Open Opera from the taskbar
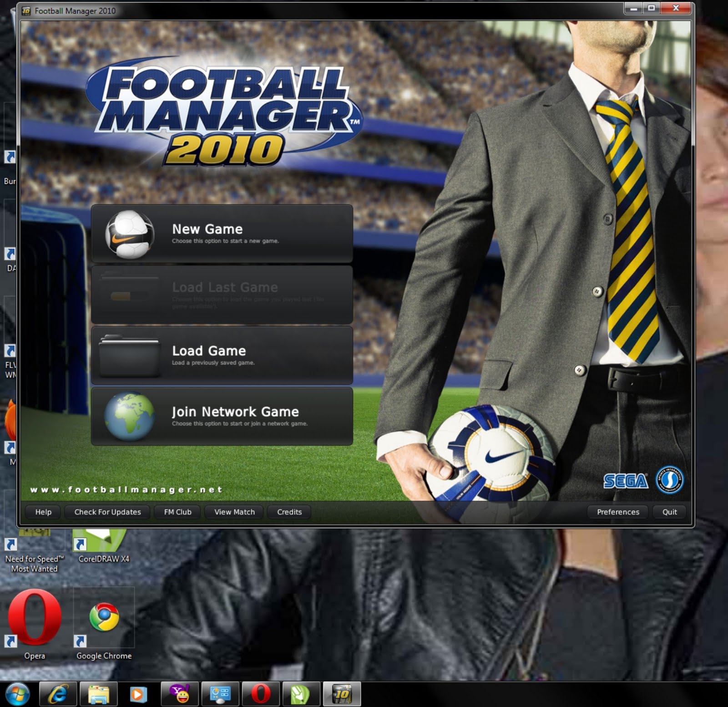 [x=261, y=694]
